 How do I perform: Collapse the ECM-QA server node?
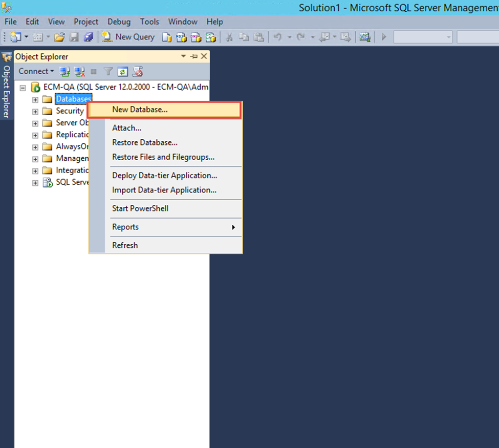click(x=23, y=88)
